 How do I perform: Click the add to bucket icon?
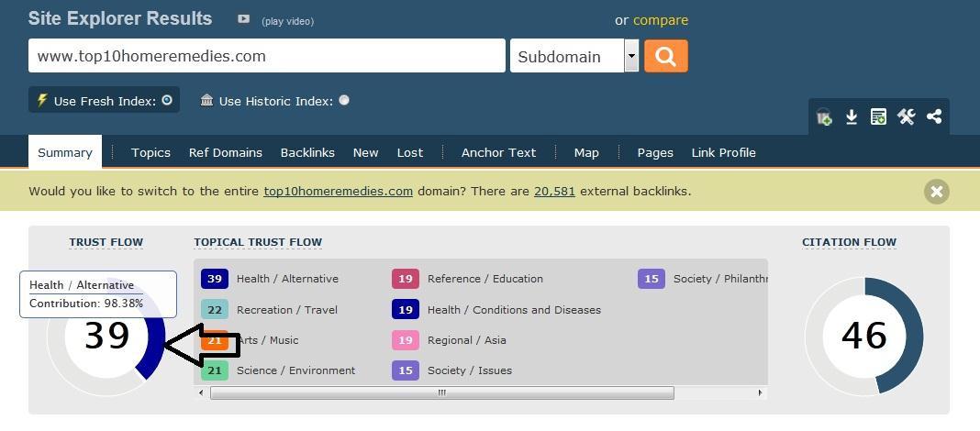pos(824,116)
